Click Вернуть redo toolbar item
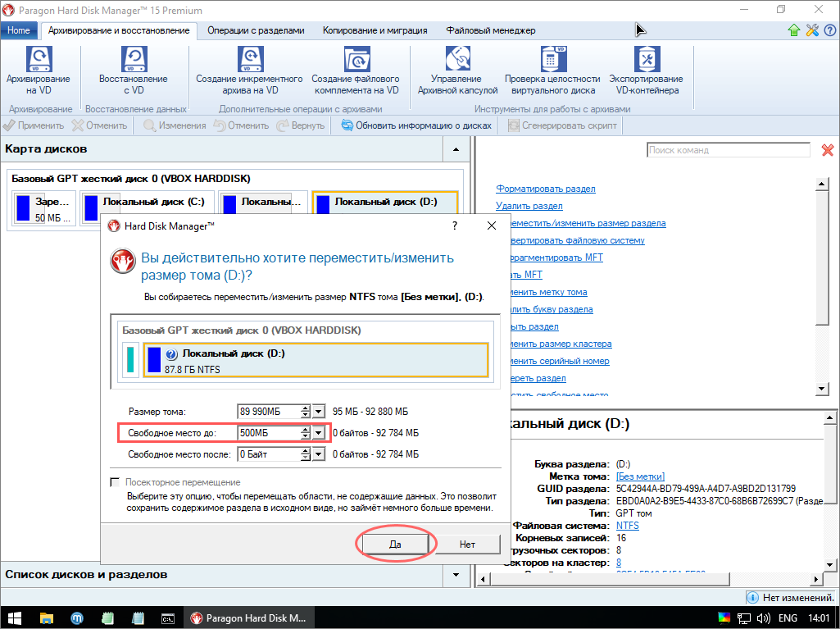This screenshot has height=629, width=840. pos(301,125)
